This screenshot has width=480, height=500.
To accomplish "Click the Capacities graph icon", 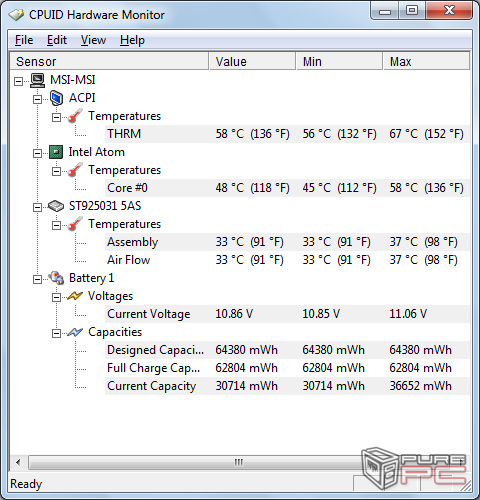I will point(75,332).
